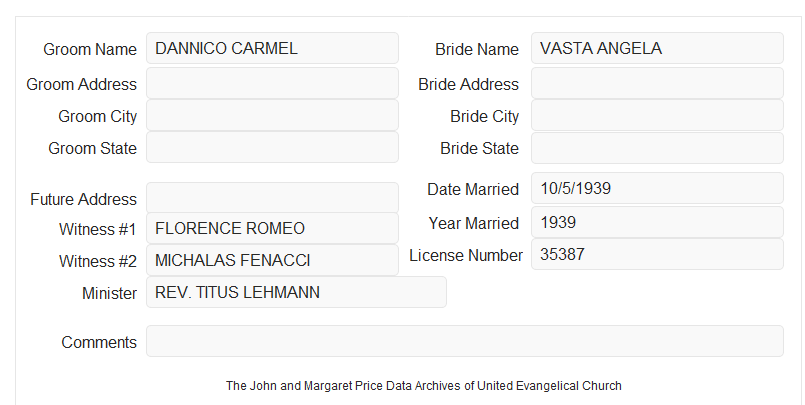Select the Bride Address input box
Viewport: 805px width, 405px height.
[657, 83]
